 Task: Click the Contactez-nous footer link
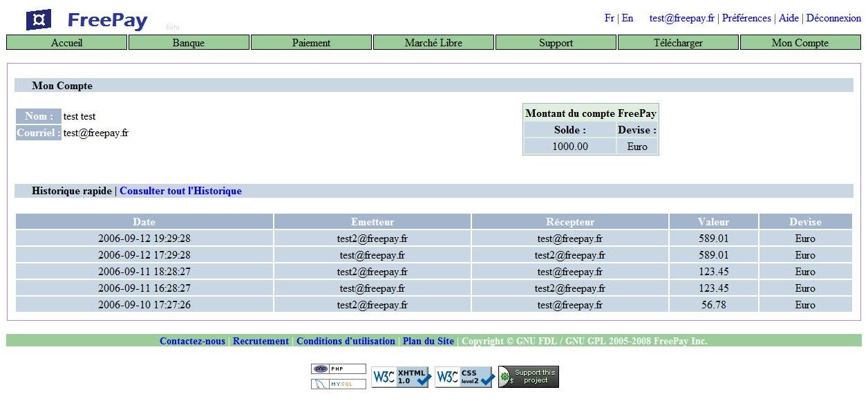click(x=192, y=341)
